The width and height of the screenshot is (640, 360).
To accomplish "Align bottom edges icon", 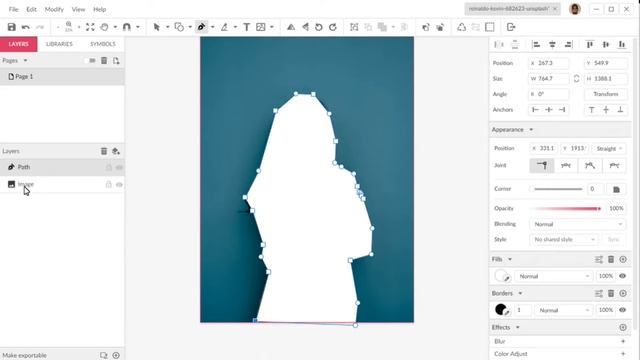I will point(622,44).
